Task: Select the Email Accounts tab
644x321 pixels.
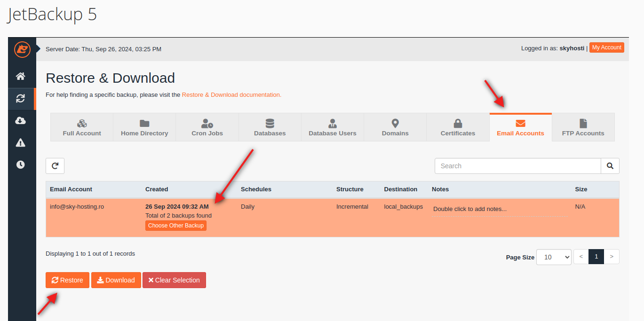Action: (x=520, y=127)
